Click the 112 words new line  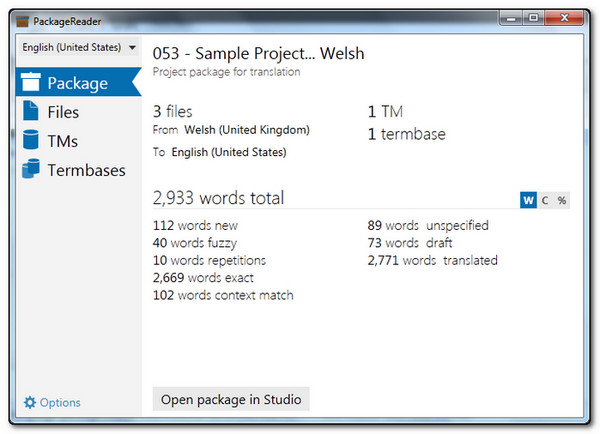pos(195,225)
